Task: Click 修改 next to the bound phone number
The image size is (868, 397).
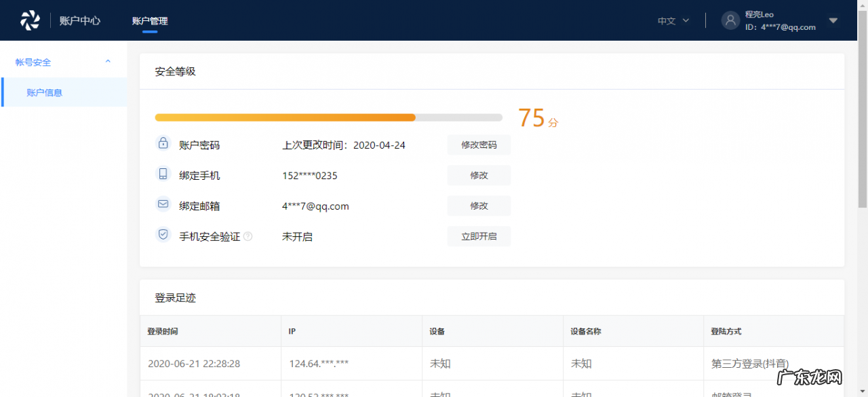Action: click(479, 174)
